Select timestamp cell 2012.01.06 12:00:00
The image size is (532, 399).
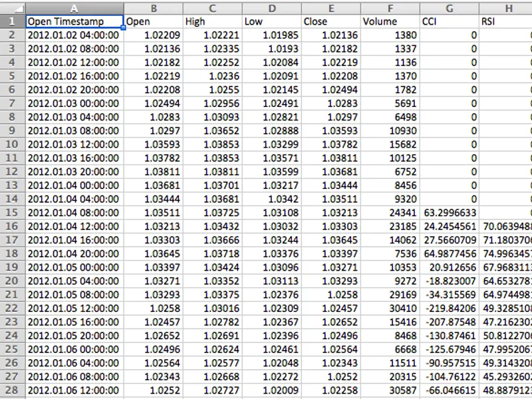coord(74,390)
